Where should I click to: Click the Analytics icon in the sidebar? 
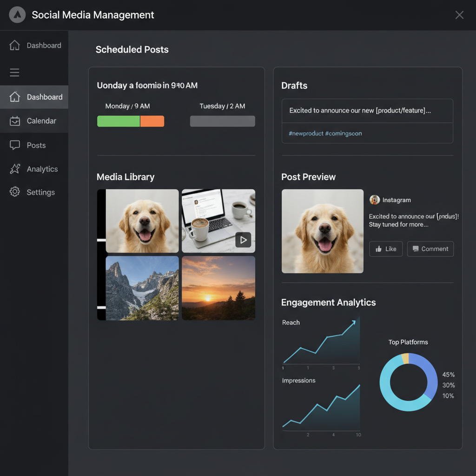pos(15,169)
